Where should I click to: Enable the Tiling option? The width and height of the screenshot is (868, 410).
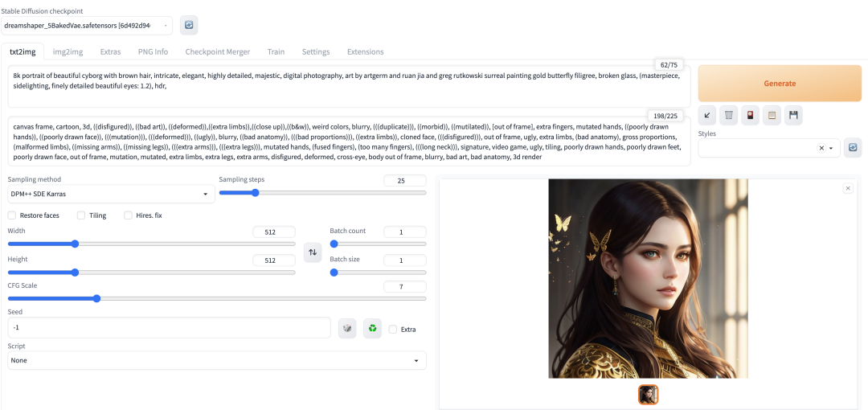pyautogui.click(x=81, y=215)
